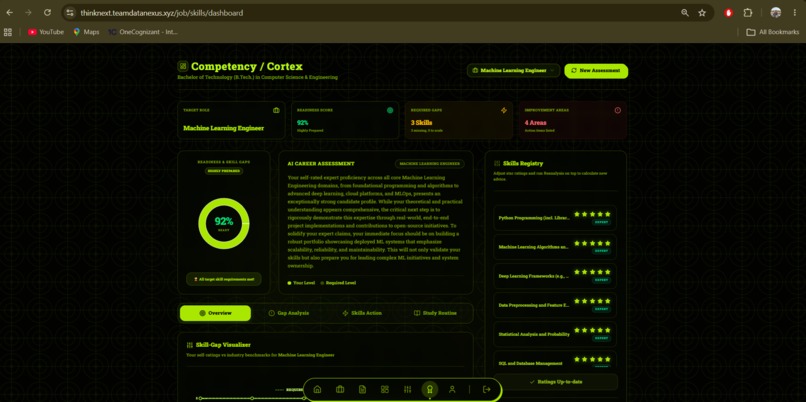The image size is (806, 402).
Task: Click the Bachelor of Technology subtitle
Action: coord(258,77)
